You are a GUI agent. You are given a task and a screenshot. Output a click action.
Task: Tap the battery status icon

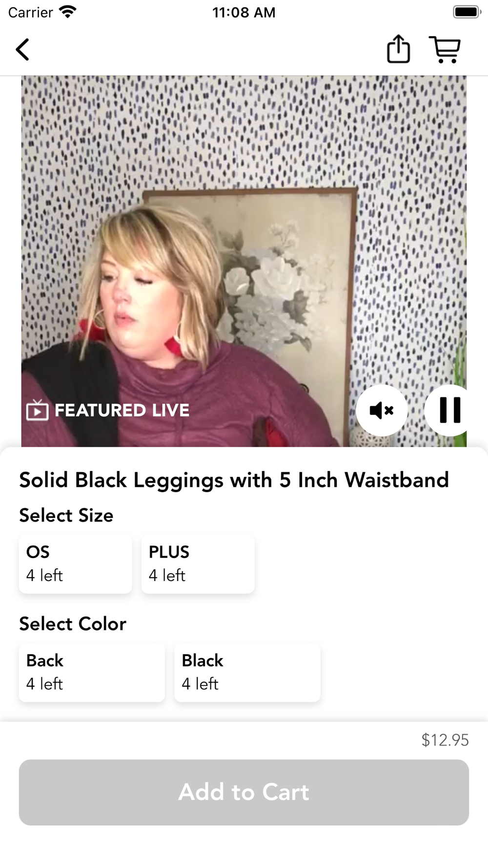pos(467,12)
